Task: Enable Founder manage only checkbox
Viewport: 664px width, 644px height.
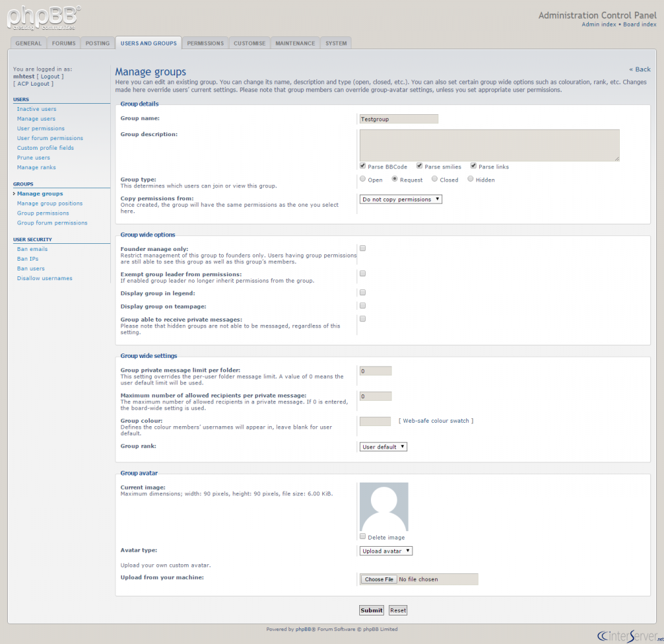Action: click(362, 248)
